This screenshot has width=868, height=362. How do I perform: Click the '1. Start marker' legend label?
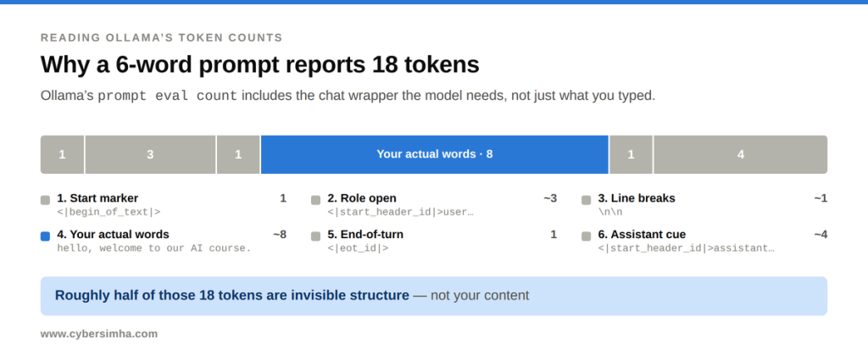tap(97, 198)
